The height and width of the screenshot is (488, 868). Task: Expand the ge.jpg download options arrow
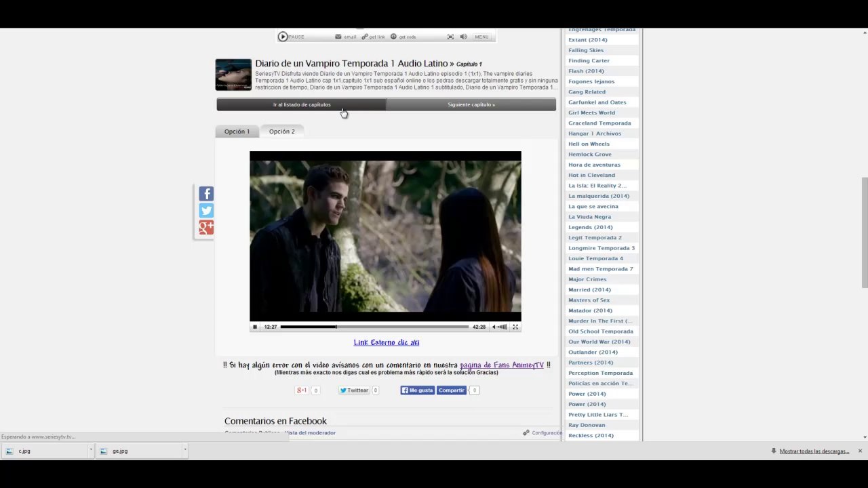(184, 451)
